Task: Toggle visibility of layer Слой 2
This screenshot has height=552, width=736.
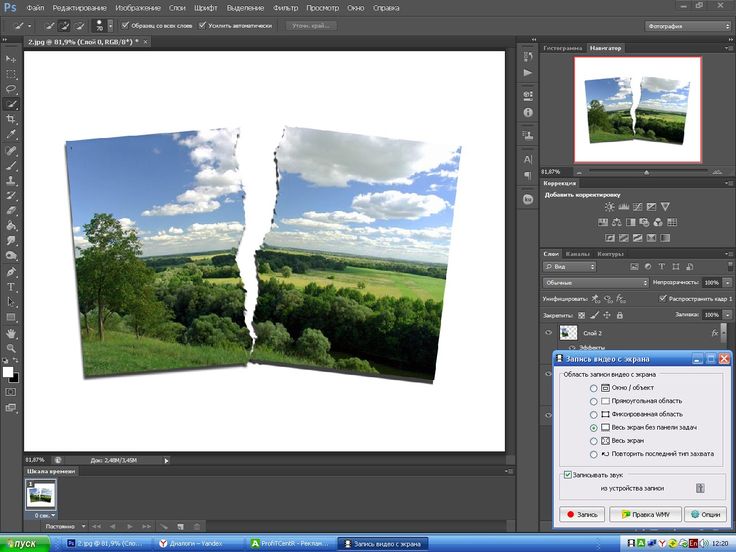Action: pos(548,332)
